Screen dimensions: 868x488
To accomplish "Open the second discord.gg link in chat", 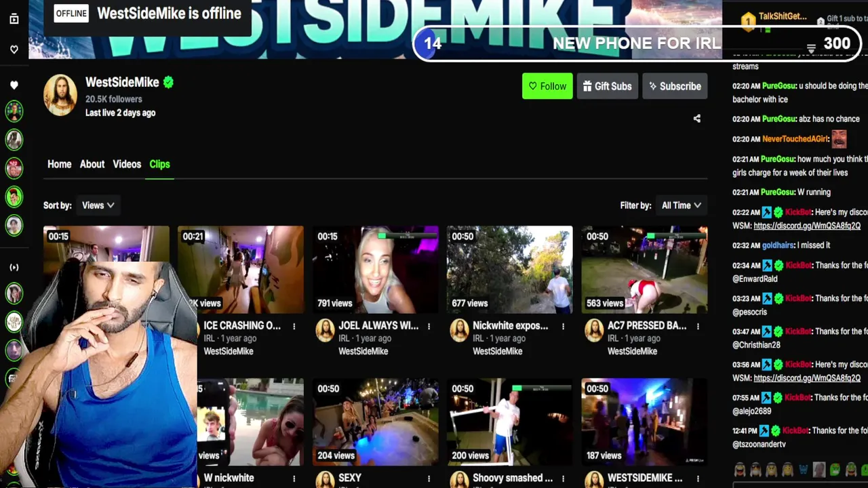I will click(807, 378).
